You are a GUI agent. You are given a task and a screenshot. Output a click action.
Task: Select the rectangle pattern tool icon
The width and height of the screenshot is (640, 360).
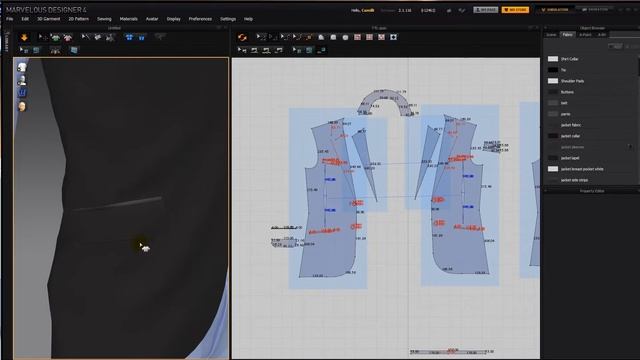pyautogui.click(x=333, y=37)
